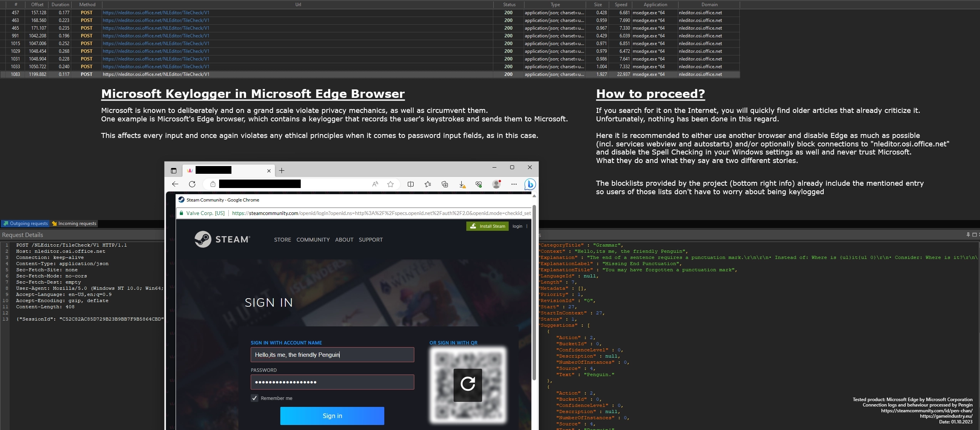
Task: Switch to Incoming requests tab
Action: pyautogui.click(x=74, y=223)
